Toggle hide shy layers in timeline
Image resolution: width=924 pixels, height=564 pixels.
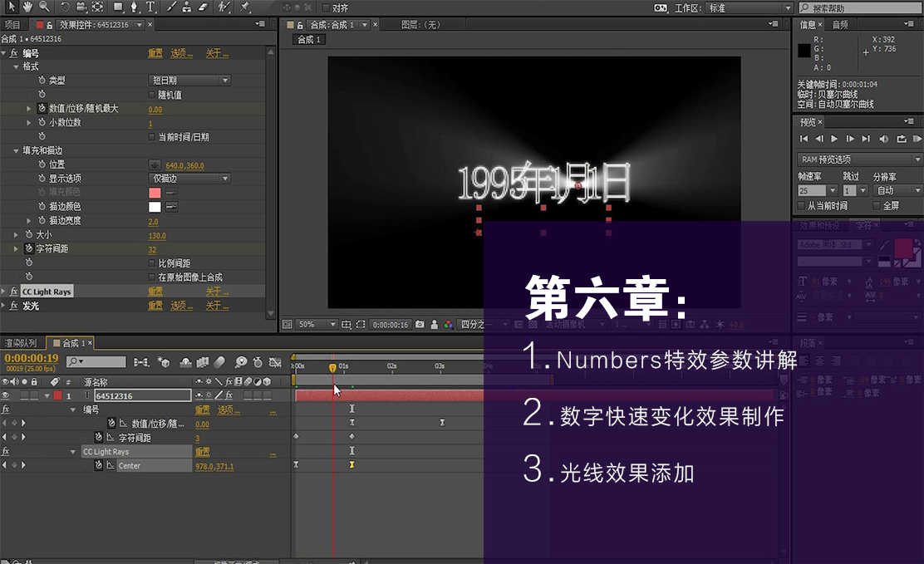185,362
